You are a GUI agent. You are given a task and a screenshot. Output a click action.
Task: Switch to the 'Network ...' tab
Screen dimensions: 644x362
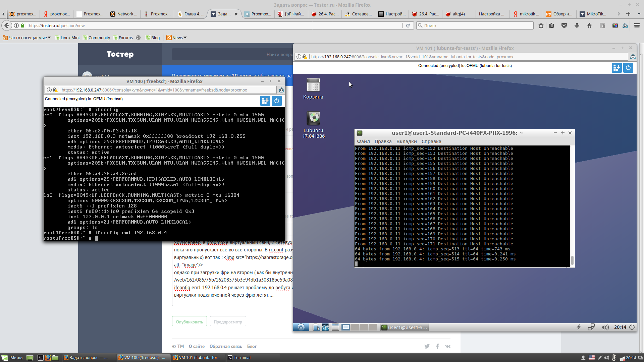[123, 14]
